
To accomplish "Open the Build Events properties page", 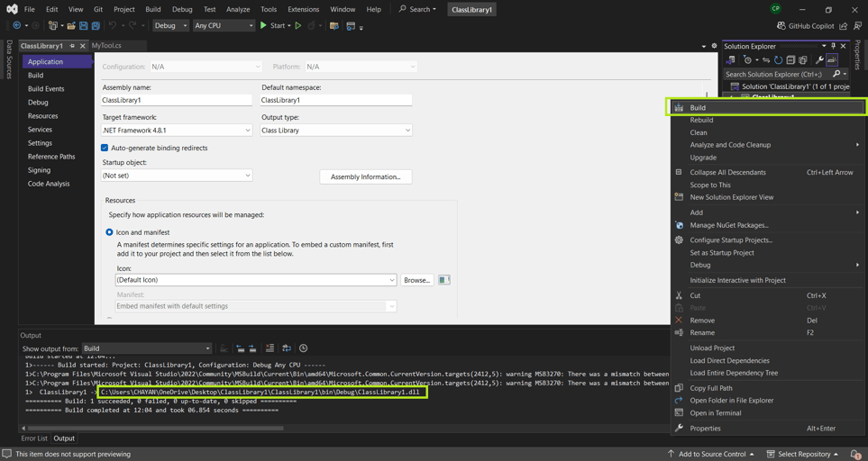I will [x=46, y=88].
